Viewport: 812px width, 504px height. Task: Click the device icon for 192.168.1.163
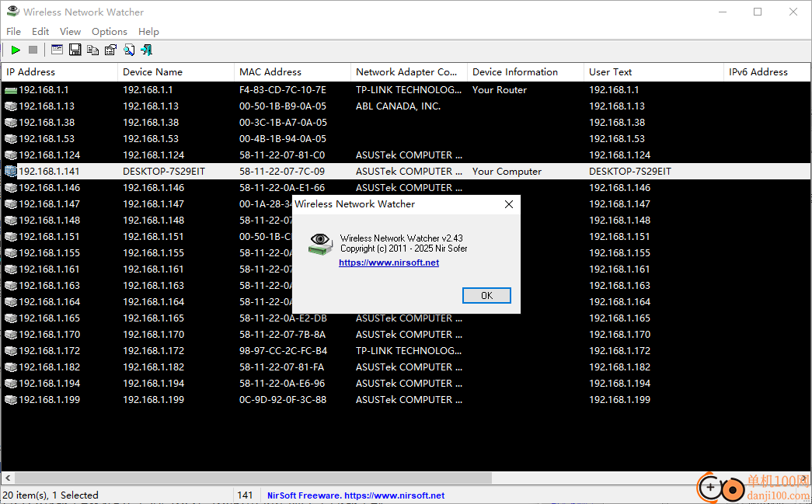pyautogui.click(x=11, y=286)
